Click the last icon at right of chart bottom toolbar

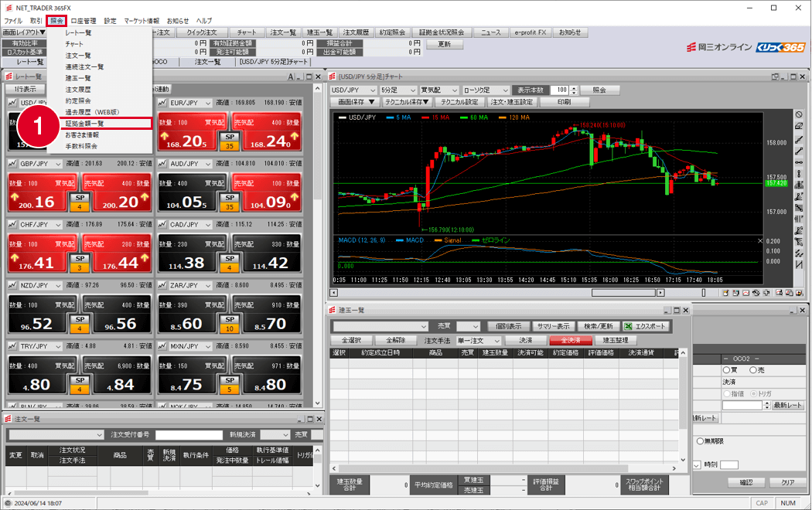[x=799, y=293]
